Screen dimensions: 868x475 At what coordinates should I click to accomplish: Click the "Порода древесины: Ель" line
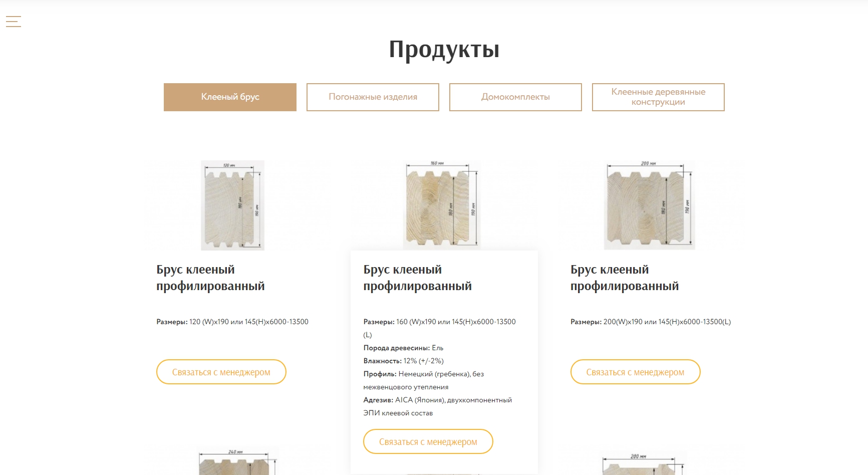(x=403, y=348)
